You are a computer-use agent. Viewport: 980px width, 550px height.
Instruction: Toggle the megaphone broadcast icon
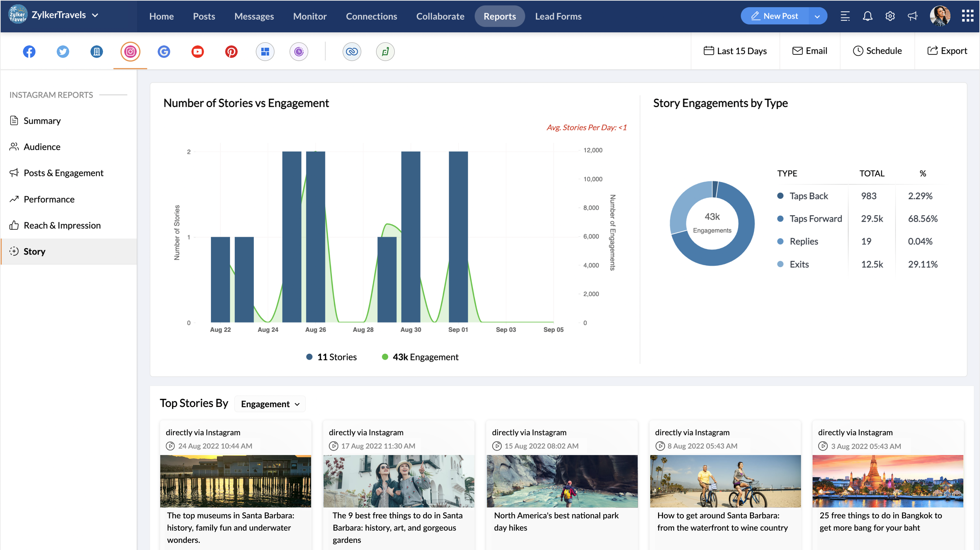tap(913, 15)
